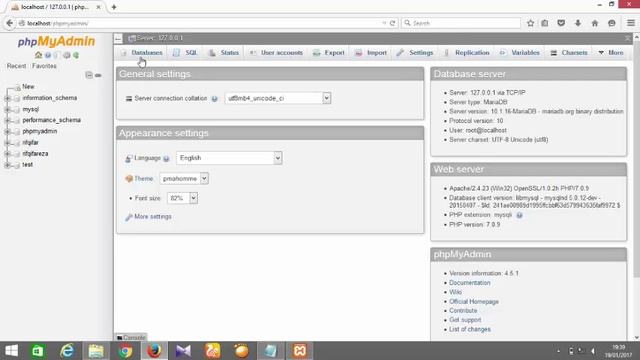Click the Language help icon
This screenshot has width=640, height=360.
click(166, 159)
